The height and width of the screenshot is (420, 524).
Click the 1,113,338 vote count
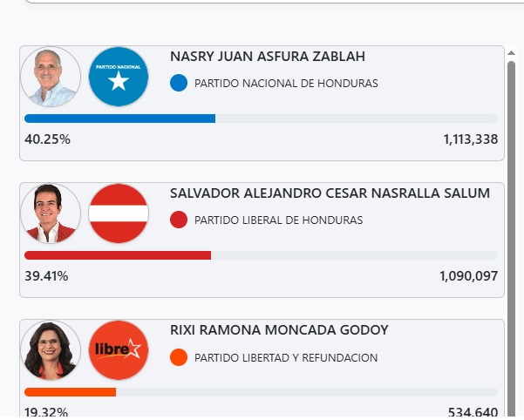click(x=470, y=139)
